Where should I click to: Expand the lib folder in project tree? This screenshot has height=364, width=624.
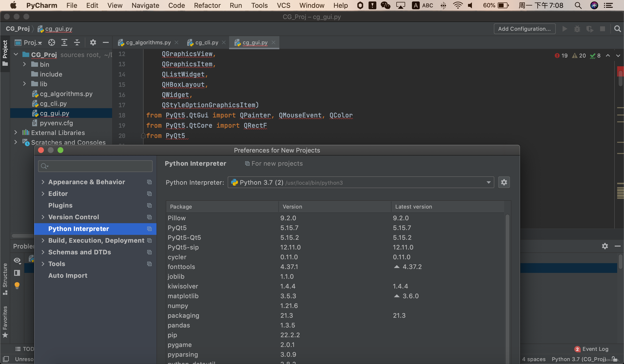tap(24, 84)
